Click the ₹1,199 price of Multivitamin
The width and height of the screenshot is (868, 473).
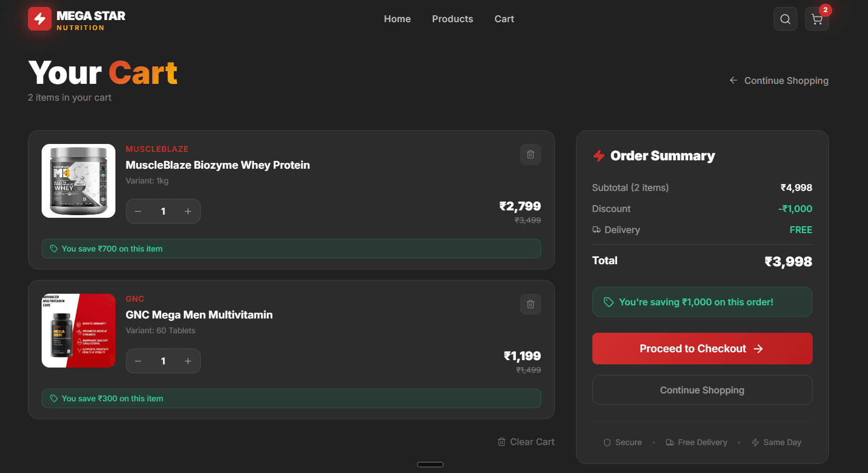[x=522, y=356]
